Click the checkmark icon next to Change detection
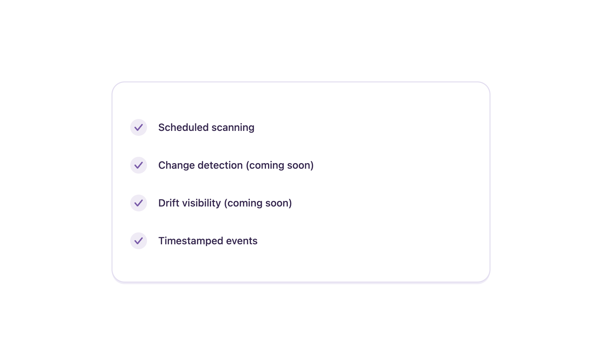Viewport: 602px width, 364px height. pyautogui.click(x=139, y=165)
